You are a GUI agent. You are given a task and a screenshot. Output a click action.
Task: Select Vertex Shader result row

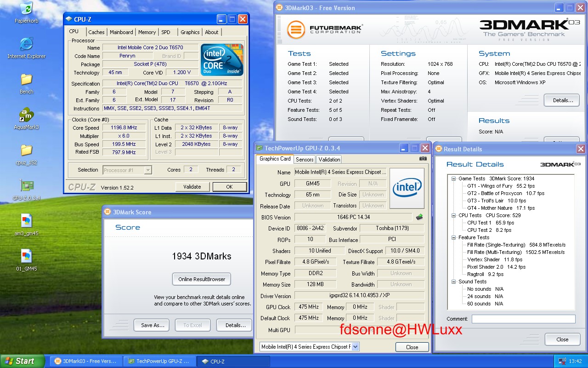click(495, 259)
